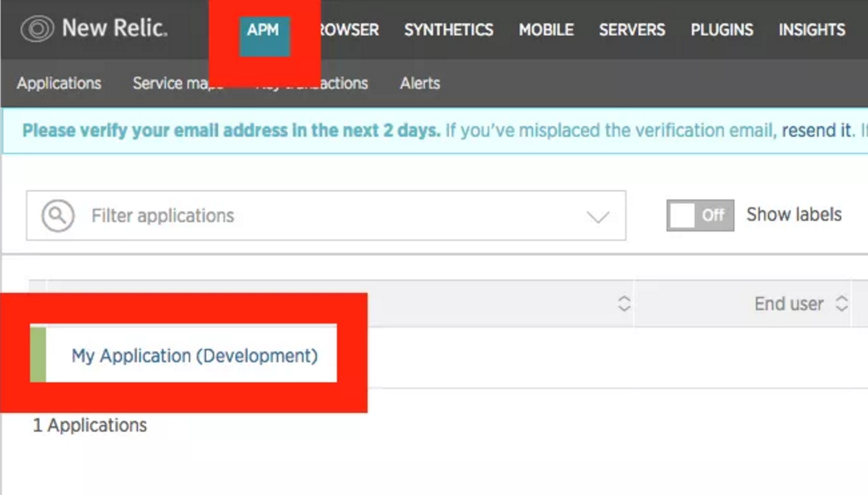This screenshot has height=495, width=868.
Task: Open Alerts in the sub-navigation
Action: click(x=420, y=83)
